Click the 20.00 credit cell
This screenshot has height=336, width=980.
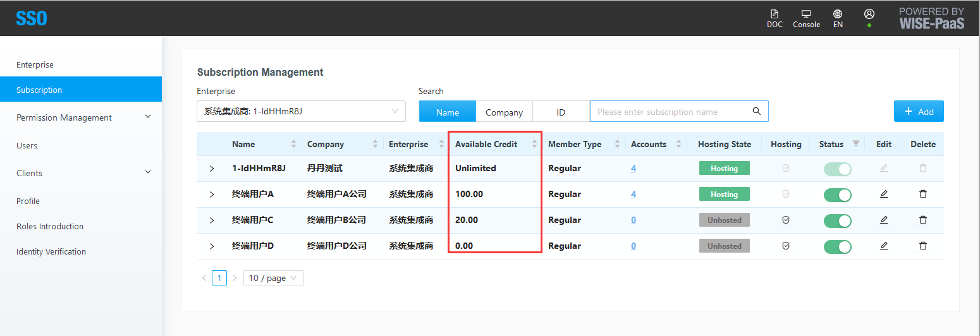point(467,220)
